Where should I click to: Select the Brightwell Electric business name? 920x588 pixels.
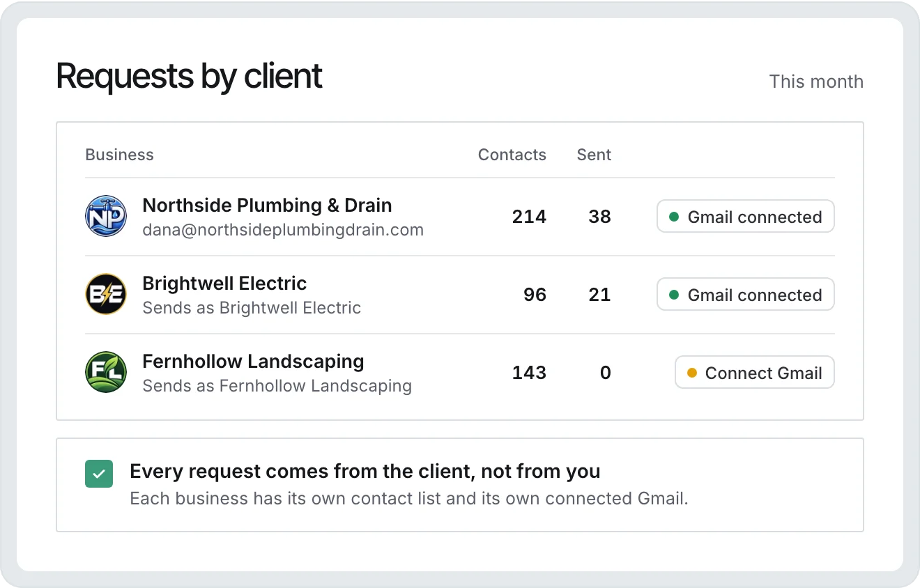coord(224,284)
